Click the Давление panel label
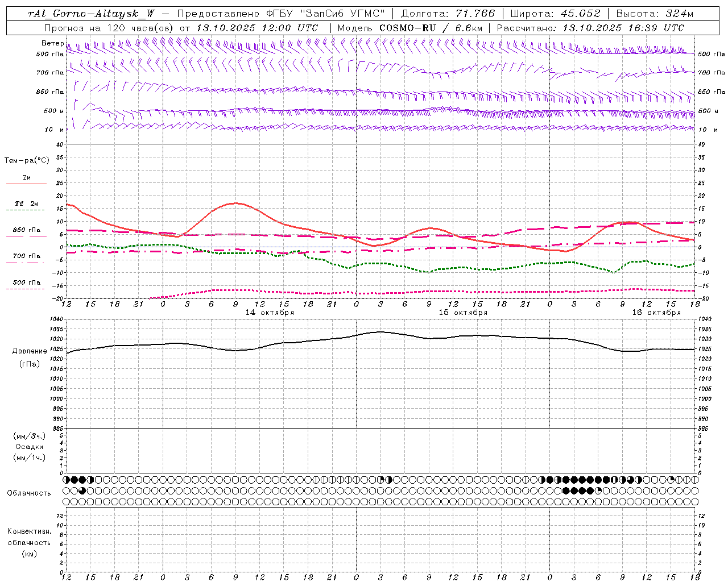The image size is (728, 582). 30,351
